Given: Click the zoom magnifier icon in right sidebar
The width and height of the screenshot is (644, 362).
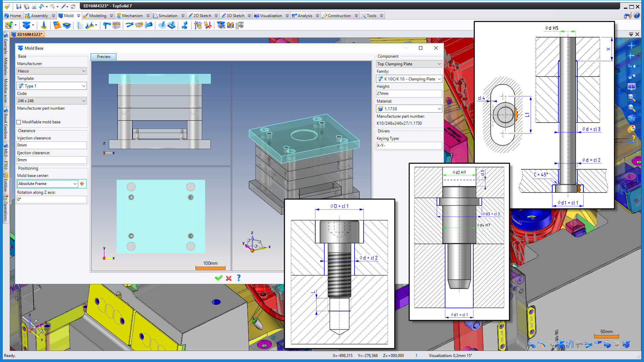Looking at the screenshot, I should (x=632, y=108).
